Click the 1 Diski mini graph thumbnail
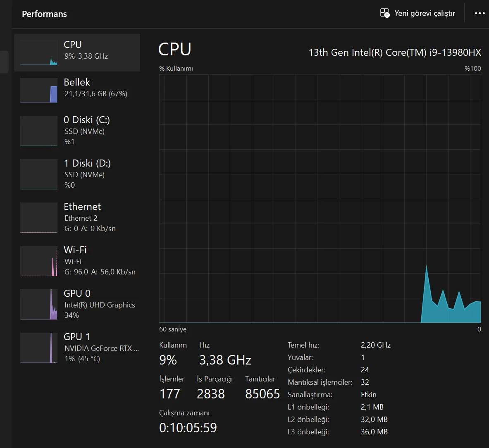This screenshot has width=489, height=448. (x=39, y=174)
